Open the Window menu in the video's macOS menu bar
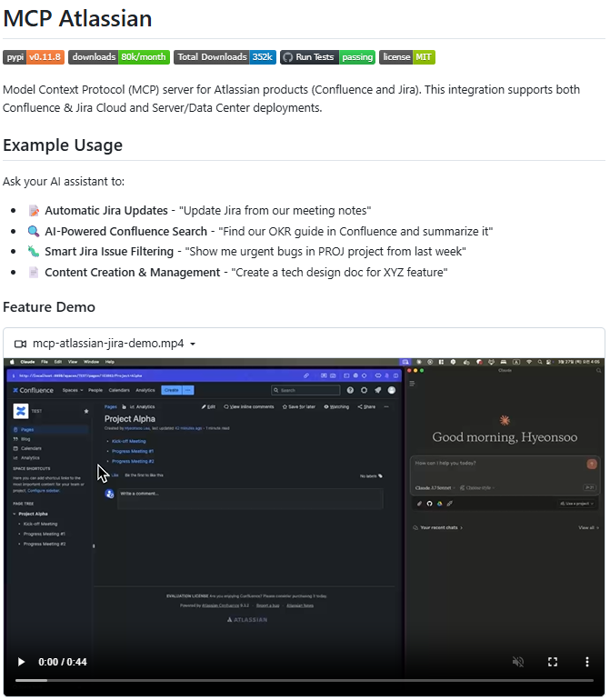 coord(91,362)
